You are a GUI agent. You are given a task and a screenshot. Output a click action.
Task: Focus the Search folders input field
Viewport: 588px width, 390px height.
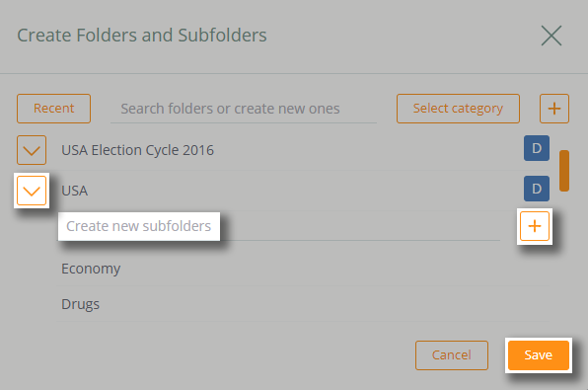244,109
